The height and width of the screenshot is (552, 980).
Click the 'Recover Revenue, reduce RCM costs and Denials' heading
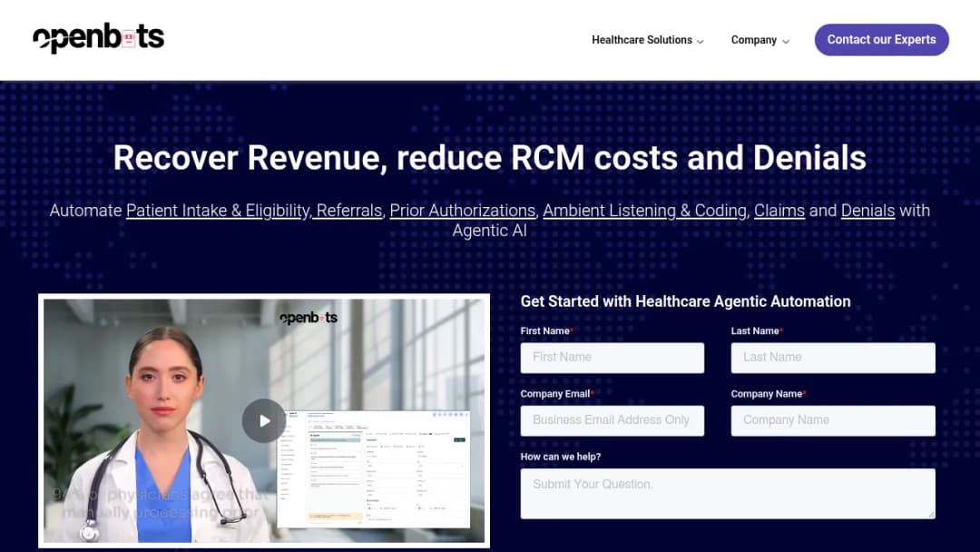(490, 158)
